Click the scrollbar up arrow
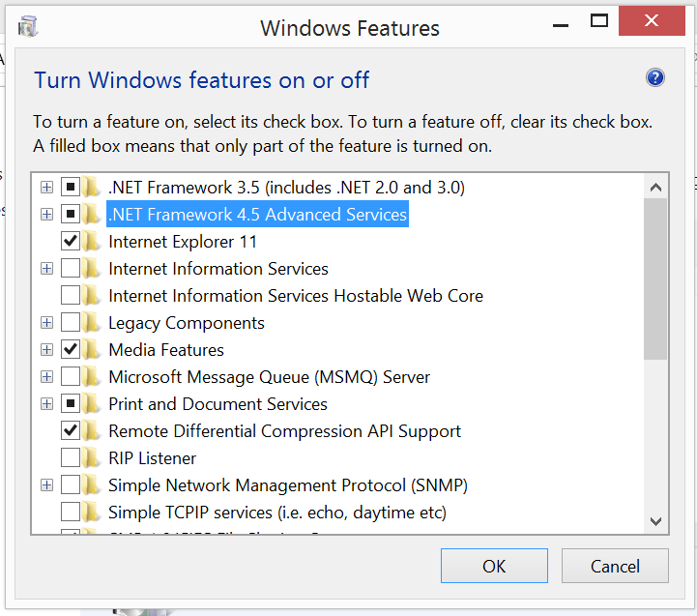The height and width of the screenshot is (616, 697). click(x=655, y=187)
